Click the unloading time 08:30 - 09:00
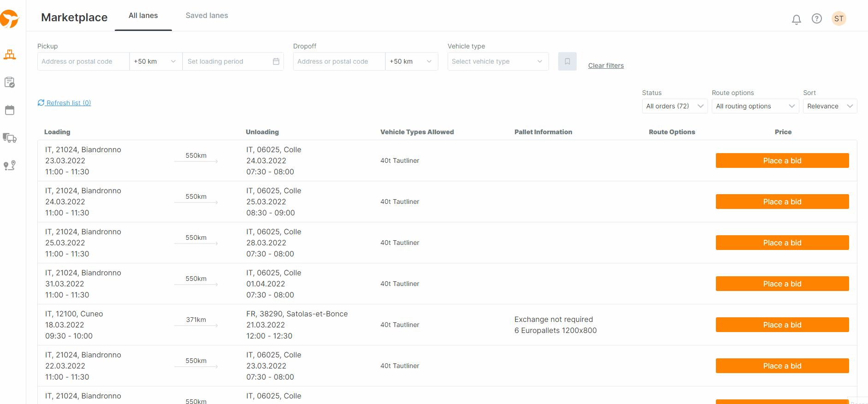 [x=271, y=213]
